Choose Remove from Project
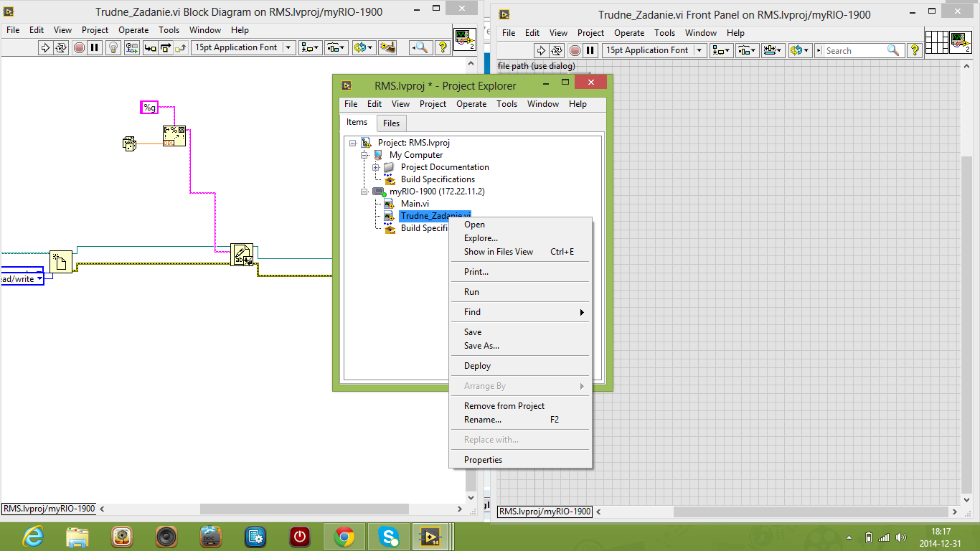980x551 pixels. click(520, 406)
